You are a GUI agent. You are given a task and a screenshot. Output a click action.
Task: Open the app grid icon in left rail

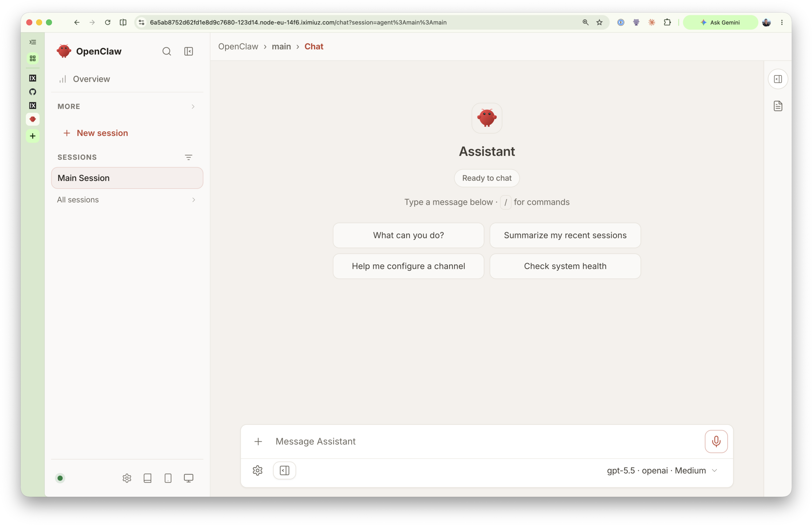33,59
